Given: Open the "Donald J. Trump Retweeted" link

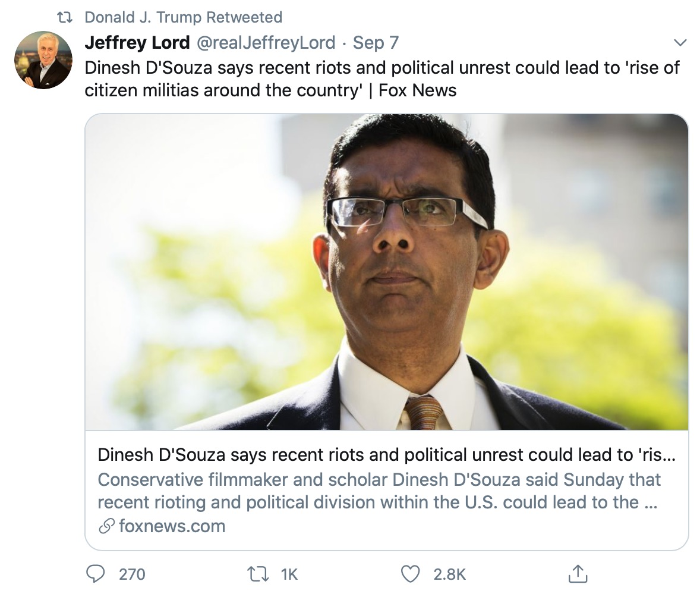Looking at the screenshot, I should (x=183, y=17).
